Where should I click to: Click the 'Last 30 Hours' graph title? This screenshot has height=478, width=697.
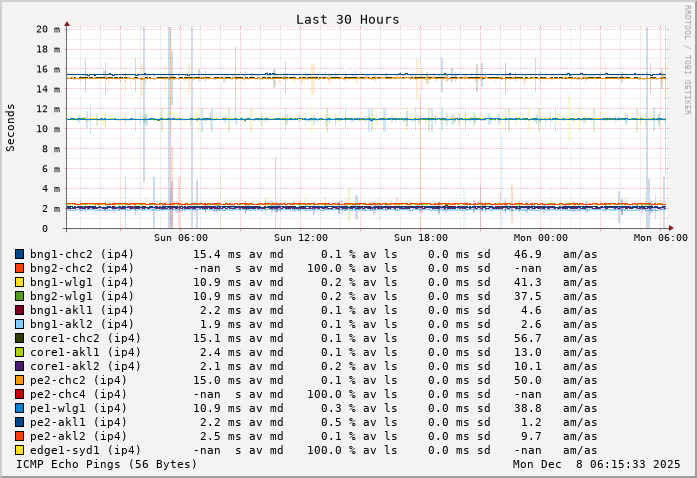(x=347, y=19)
